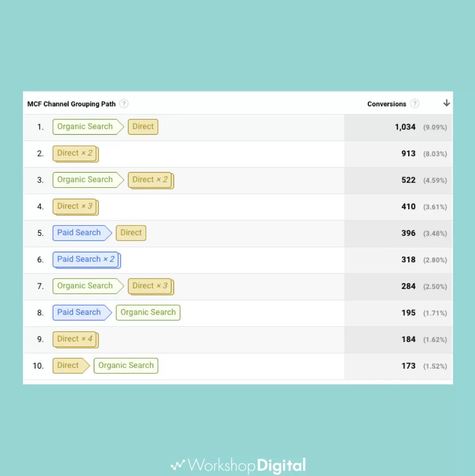Click the descending sort arrow icon
The width and height of the screenshot is (475, 476).
pyautogui.click(x=446, y=103)
